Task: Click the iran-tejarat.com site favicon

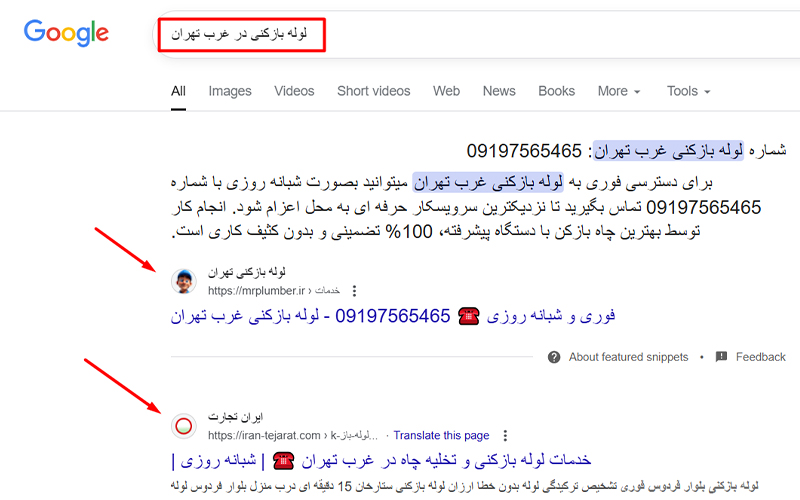Action: 184,426
